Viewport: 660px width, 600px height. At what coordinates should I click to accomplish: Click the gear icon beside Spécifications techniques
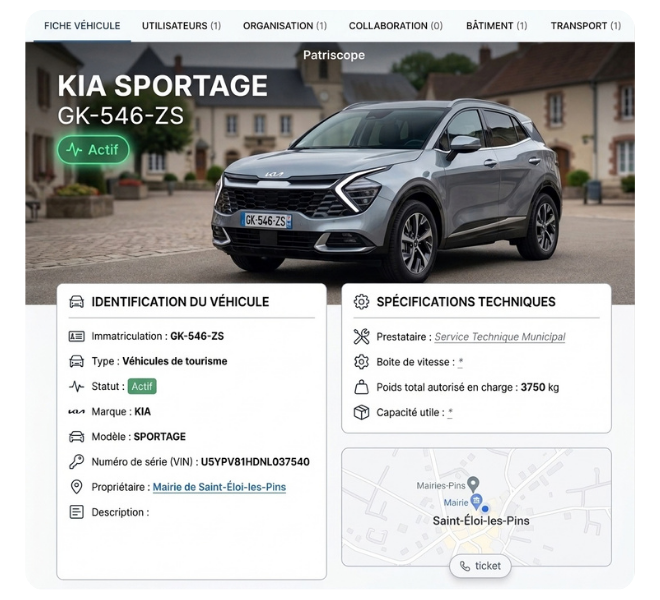click(x=361, y=301)
